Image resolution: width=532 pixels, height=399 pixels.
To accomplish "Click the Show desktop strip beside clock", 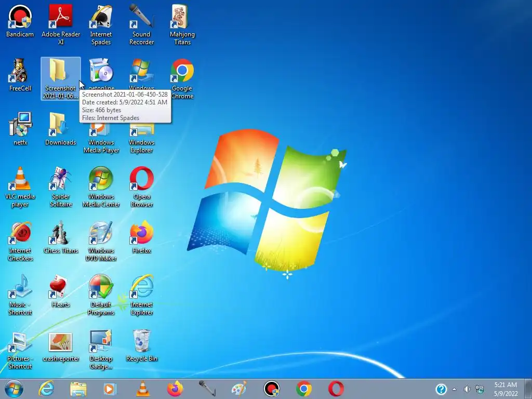I will pyautogui.click(x=528, y=389).
